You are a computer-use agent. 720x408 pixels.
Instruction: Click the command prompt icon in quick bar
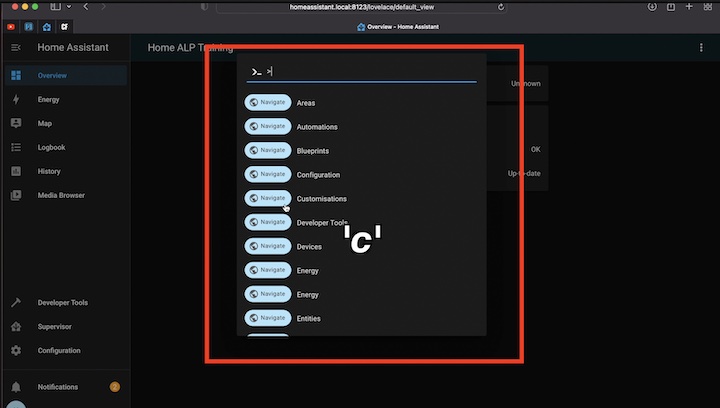pos(256,72)
